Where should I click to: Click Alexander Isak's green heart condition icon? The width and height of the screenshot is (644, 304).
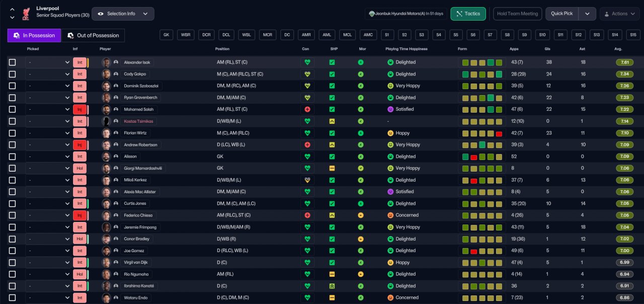[307, 62]
